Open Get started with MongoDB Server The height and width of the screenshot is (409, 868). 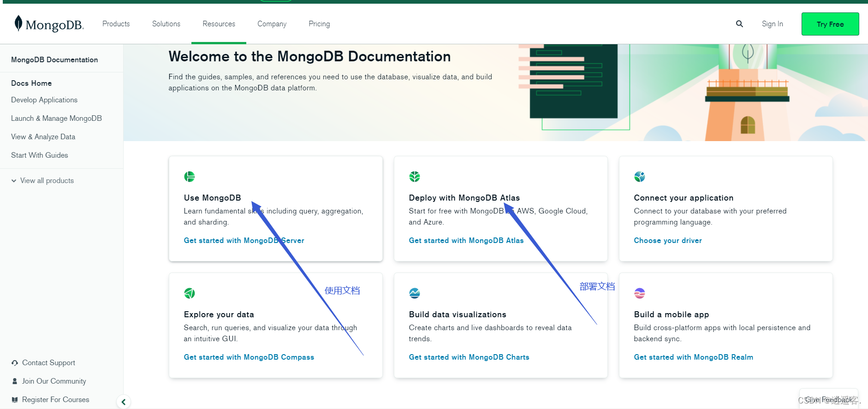[x=244, y=241]
